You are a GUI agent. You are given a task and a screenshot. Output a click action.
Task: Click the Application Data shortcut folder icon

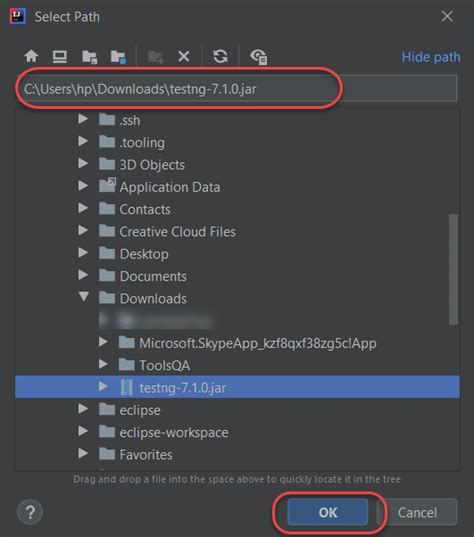coord(107,185)
